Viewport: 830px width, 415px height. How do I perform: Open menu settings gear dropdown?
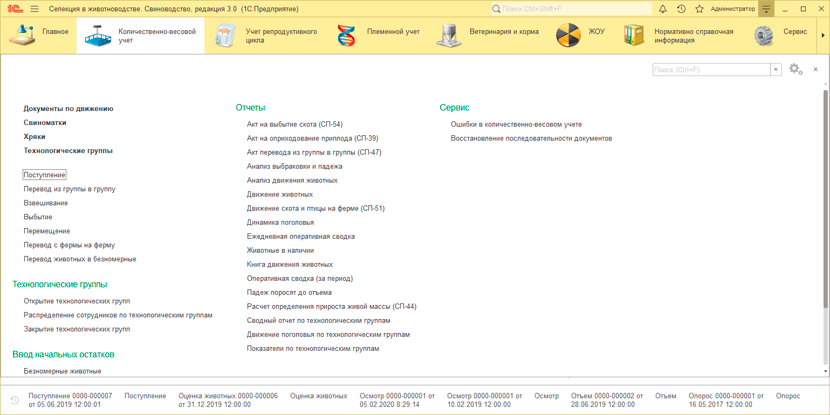tap(796, 69)
